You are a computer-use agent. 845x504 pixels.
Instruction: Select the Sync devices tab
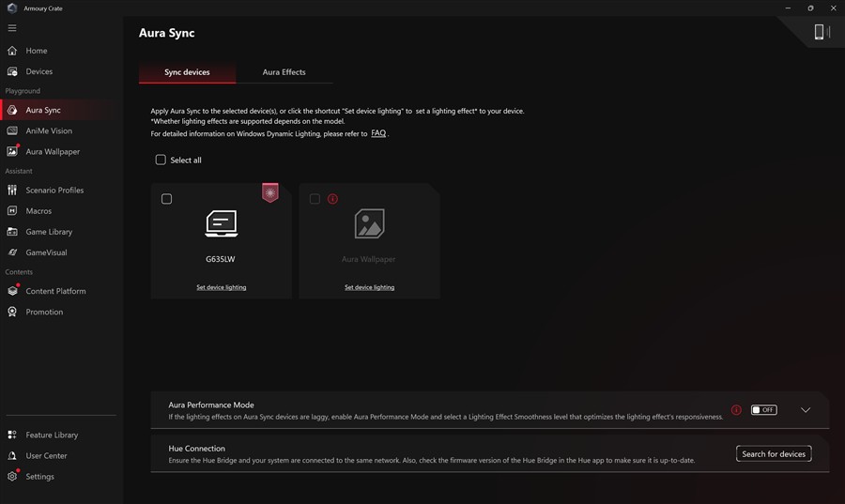point(187,72)
